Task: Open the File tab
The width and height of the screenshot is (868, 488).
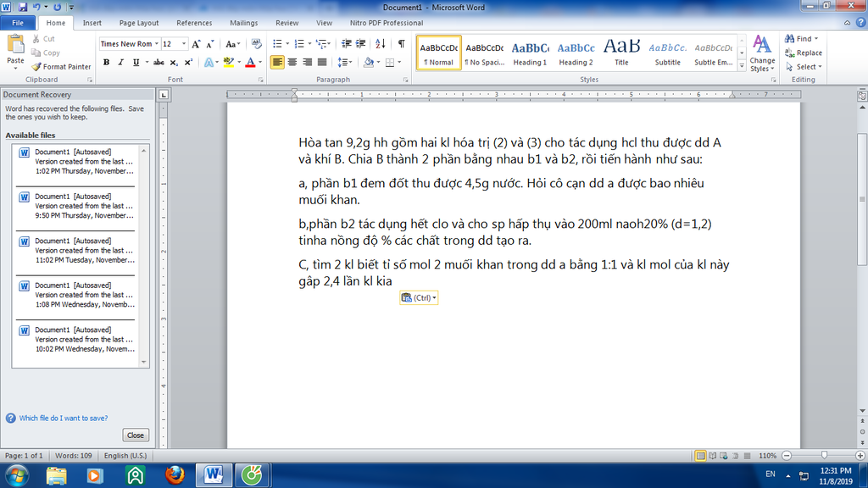Action: [x=18, y=23]
